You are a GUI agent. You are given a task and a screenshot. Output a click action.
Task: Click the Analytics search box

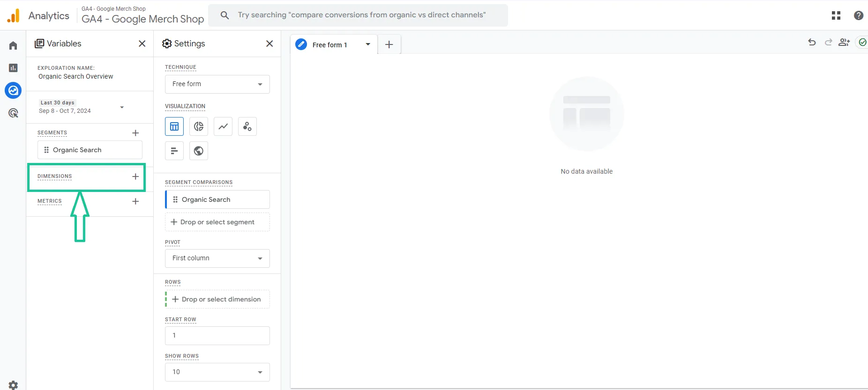click(358, 15)
